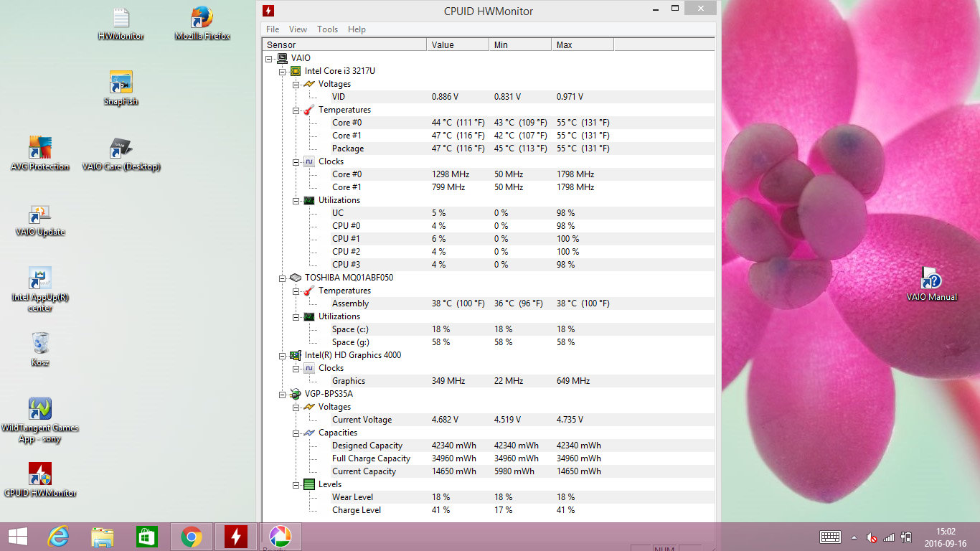Collapse the TOSHIBA MQ01ABF050 node
Image resolution: width=980 pixels, height=551 pixels.
click(x=282, y=278)
